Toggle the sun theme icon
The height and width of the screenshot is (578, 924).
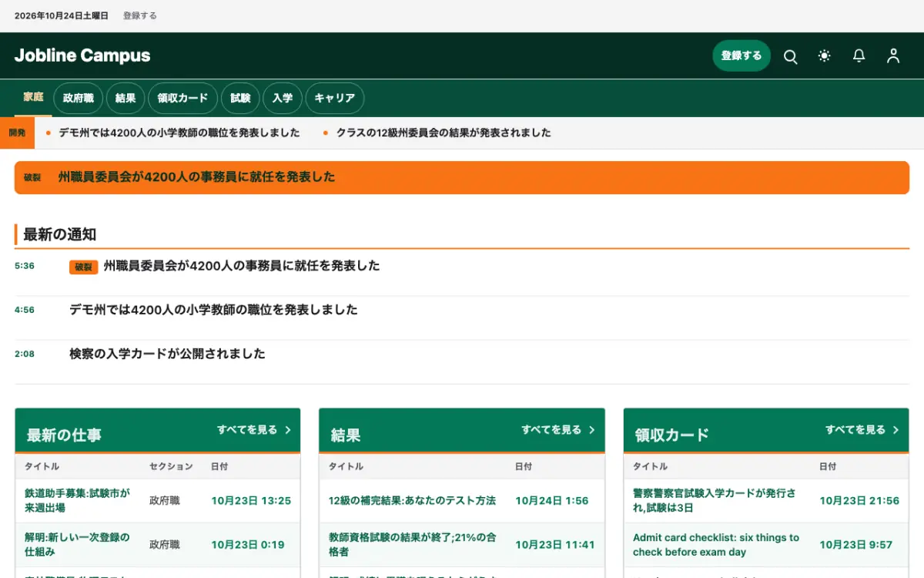825,56
